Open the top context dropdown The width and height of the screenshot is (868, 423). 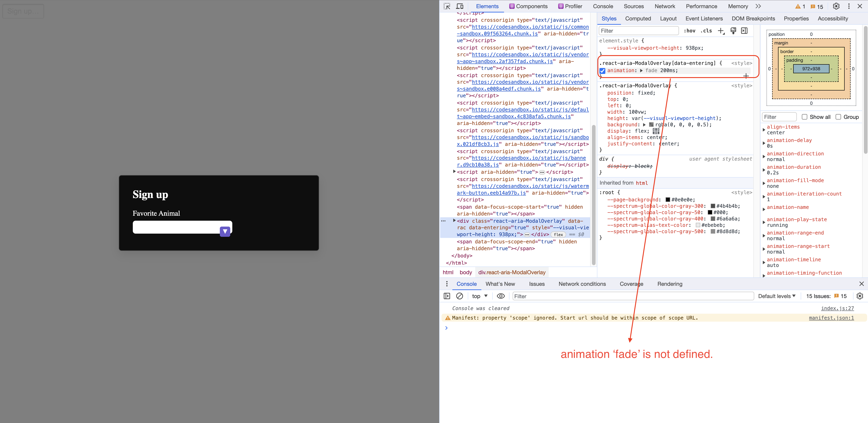click(x=480, y=296)
